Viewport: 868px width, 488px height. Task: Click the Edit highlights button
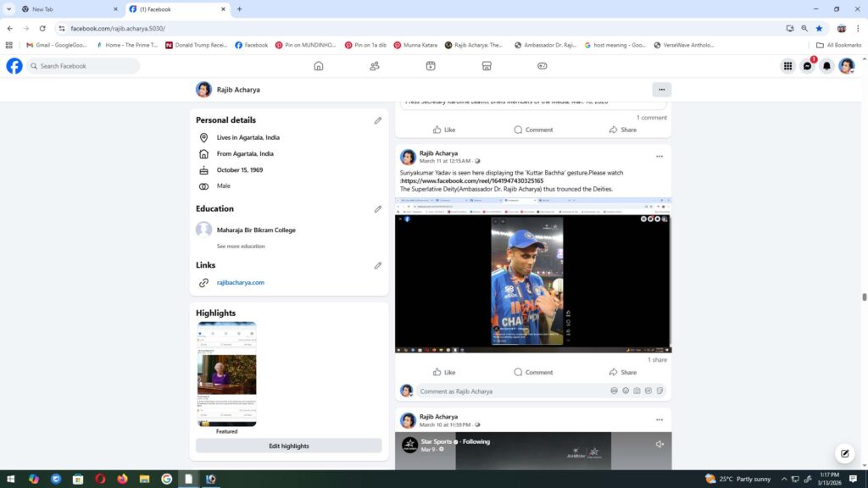click(288, 446)
